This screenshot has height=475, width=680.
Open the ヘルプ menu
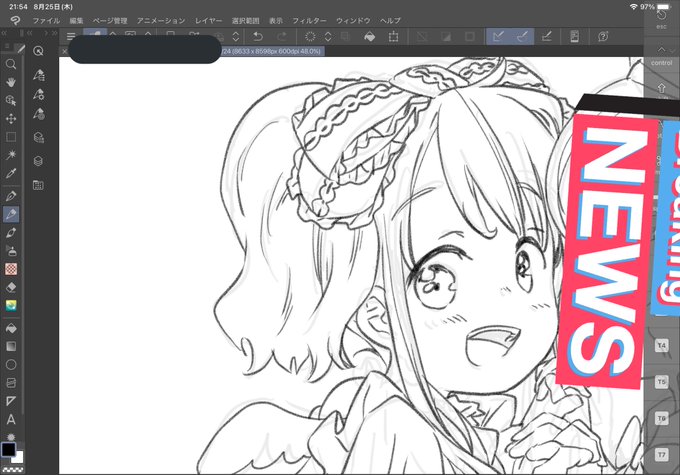(x=390, y=20)
